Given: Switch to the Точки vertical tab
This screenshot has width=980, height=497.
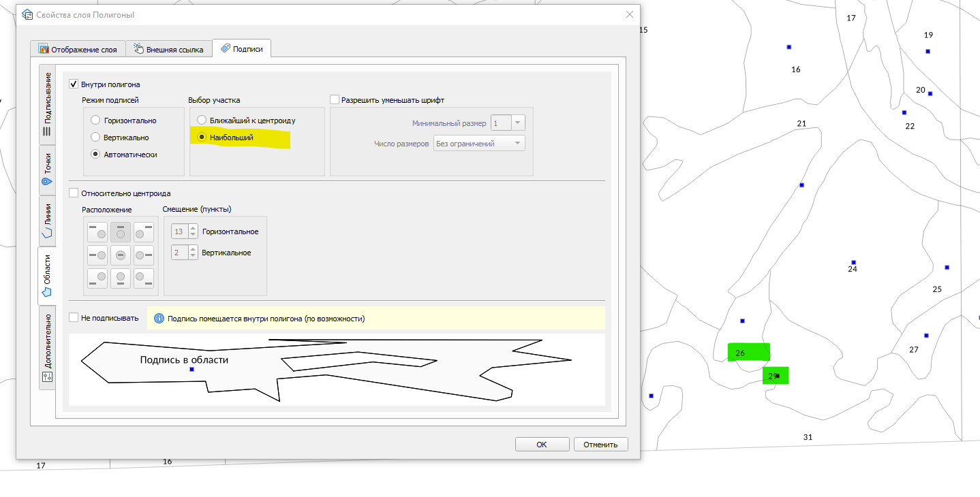Looking at the screenshot, I should 48,170.
